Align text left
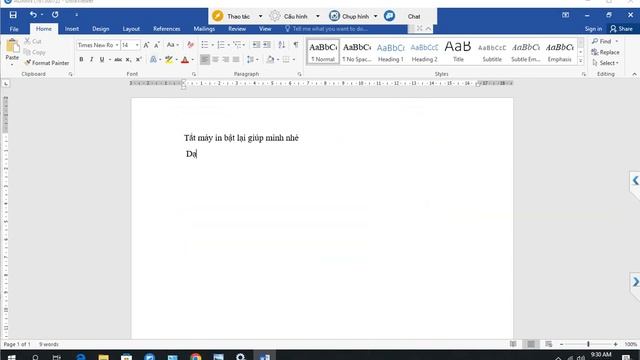This screenshot has height=360, width=640. pyautogui.click(x=205, y=60)
